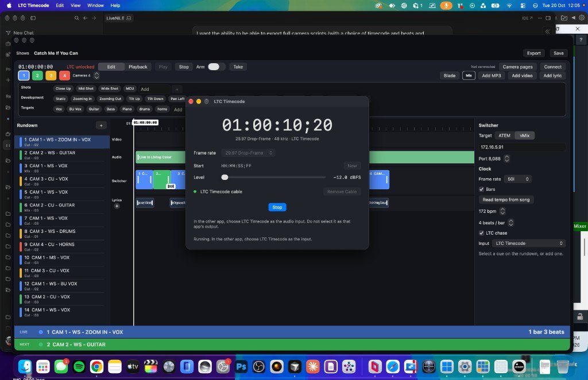This screenshot has height=380, width=588.
Task: Open the Help menu in menu bar
Action: (x=115, y=5)
